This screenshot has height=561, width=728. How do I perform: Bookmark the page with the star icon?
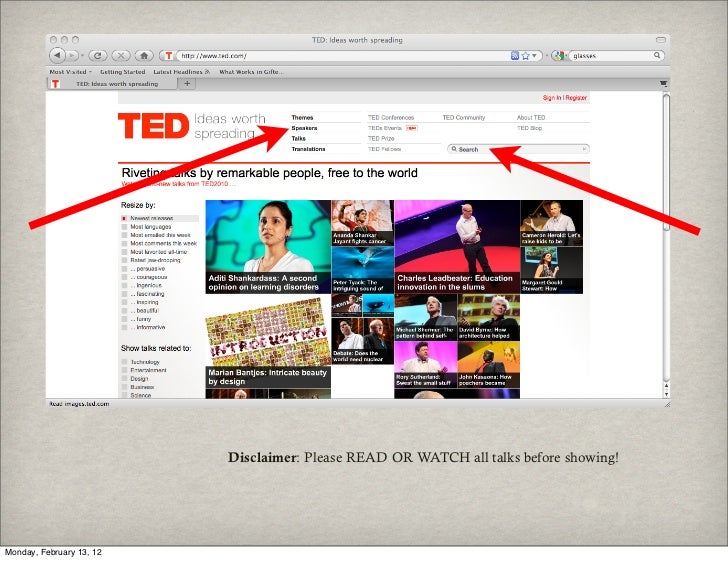(525, 56)
